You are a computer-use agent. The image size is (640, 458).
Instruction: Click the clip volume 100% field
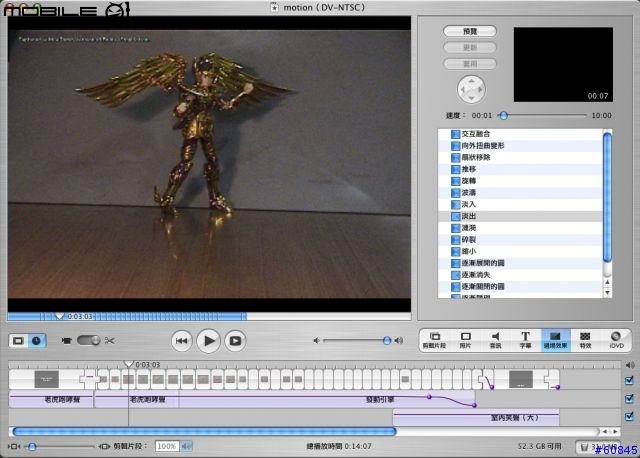click(x=167, y=446)
